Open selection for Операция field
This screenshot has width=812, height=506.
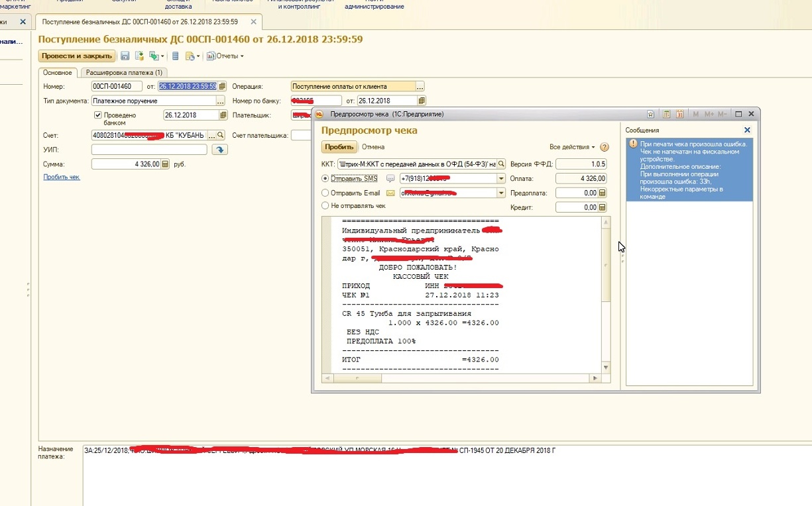420,86
